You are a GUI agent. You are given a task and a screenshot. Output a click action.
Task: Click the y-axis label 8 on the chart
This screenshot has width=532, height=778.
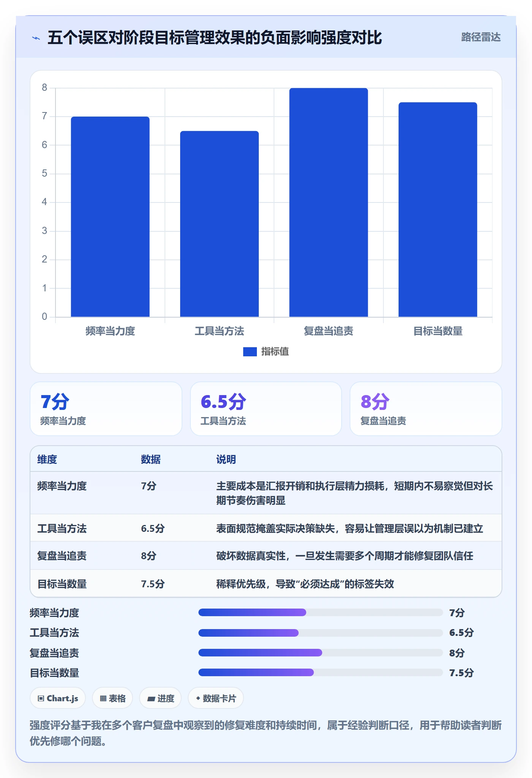pos(44,88)
